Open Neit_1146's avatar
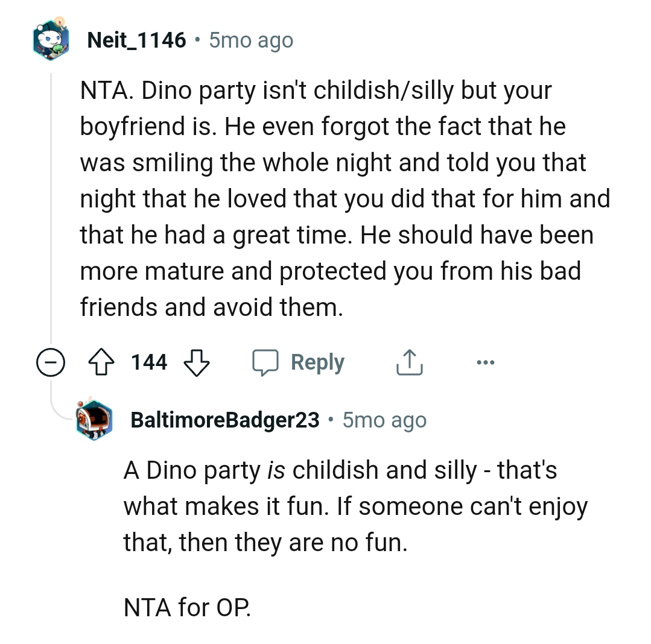Viewport: 651px width, 644px height. point(51,40)
